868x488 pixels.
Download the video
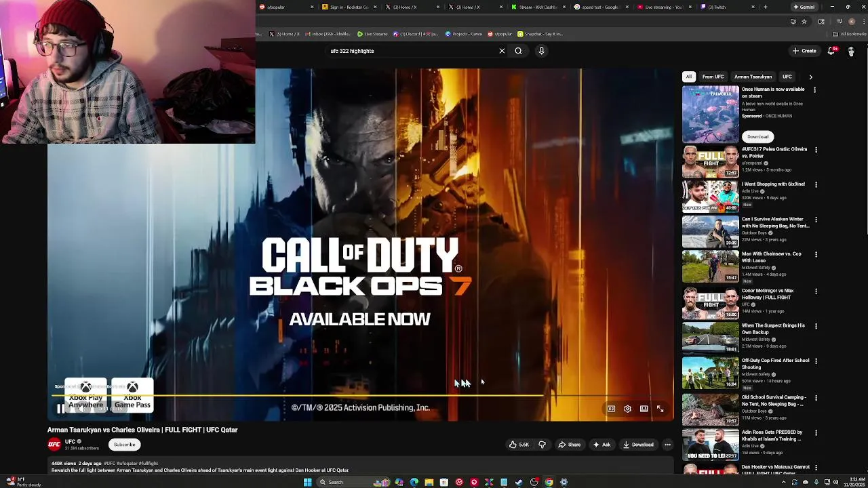[x=638, y=445]
